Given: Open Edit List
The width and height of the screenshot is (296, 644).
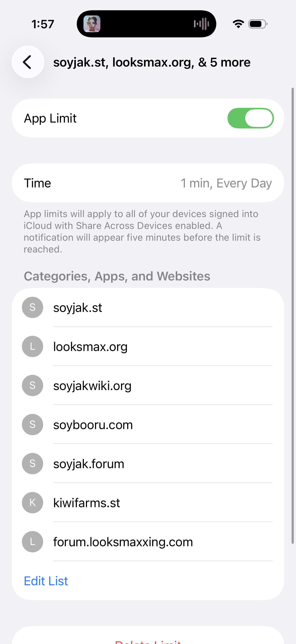Looking at the screenshot, I should pyautogui.click(x=46, y=581).
